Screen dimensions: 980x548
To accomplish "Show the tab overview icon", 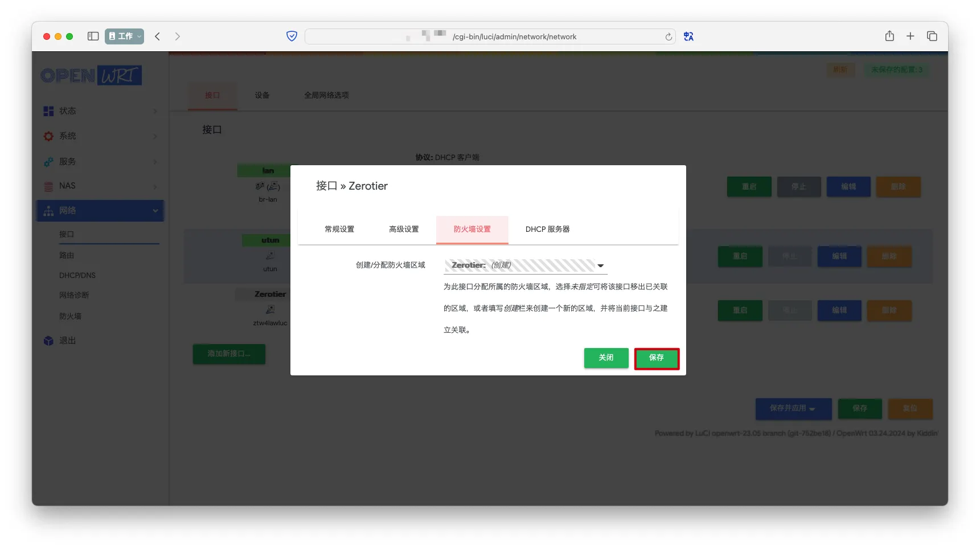I will 932,36.
